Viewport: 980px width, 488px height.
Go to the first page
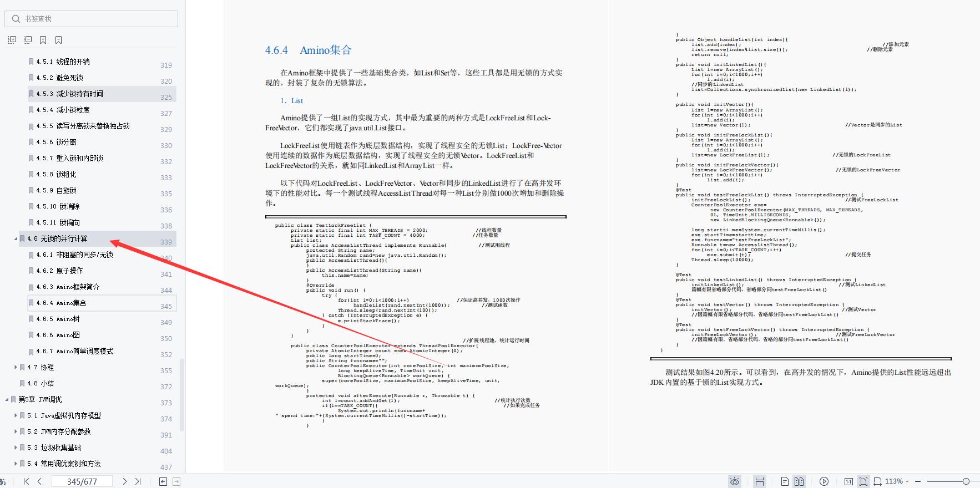pos(26,481)
